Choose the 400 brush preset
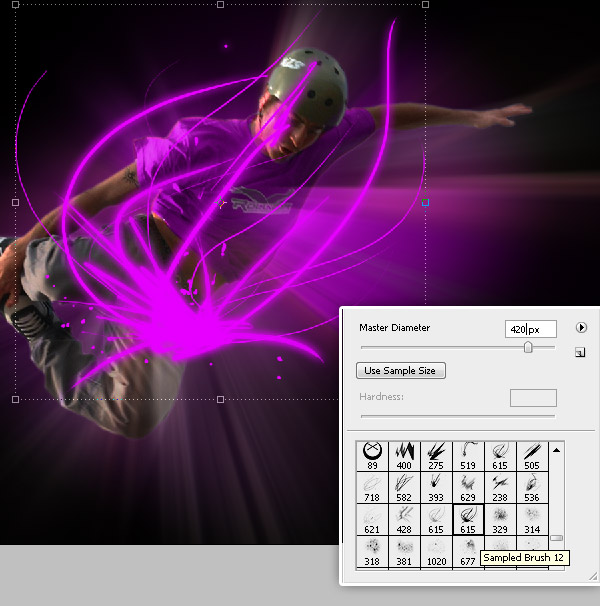Image resolution: width=600 pixels, height=606 pixels. (x=404, y=456)
